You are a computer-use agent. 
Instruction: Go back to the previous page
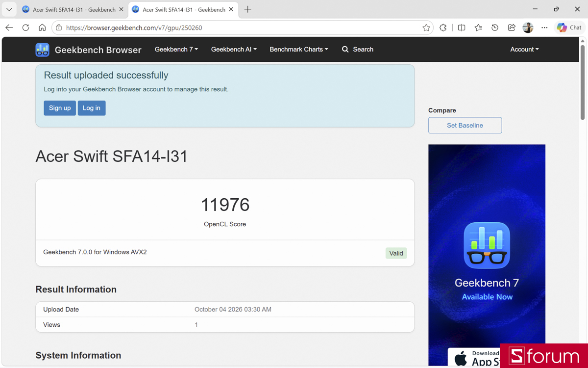point(9,28)
